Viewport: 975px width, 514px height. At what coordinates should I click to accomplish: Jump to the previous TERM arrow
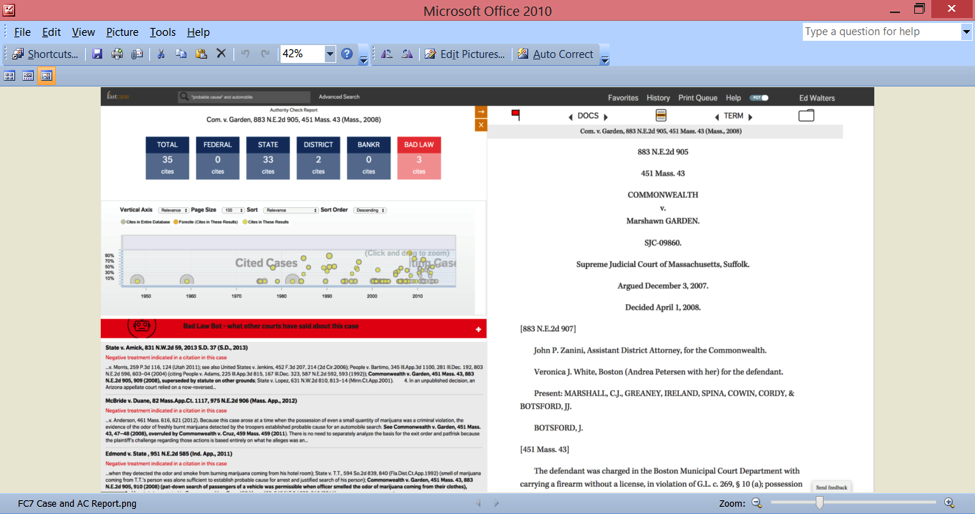pos(716,117)
